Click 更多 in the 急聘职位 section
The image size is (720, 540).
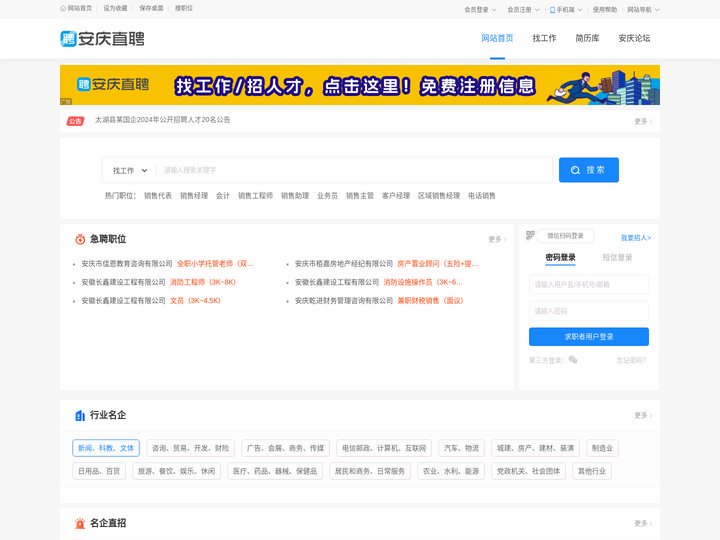coord(497,239)
